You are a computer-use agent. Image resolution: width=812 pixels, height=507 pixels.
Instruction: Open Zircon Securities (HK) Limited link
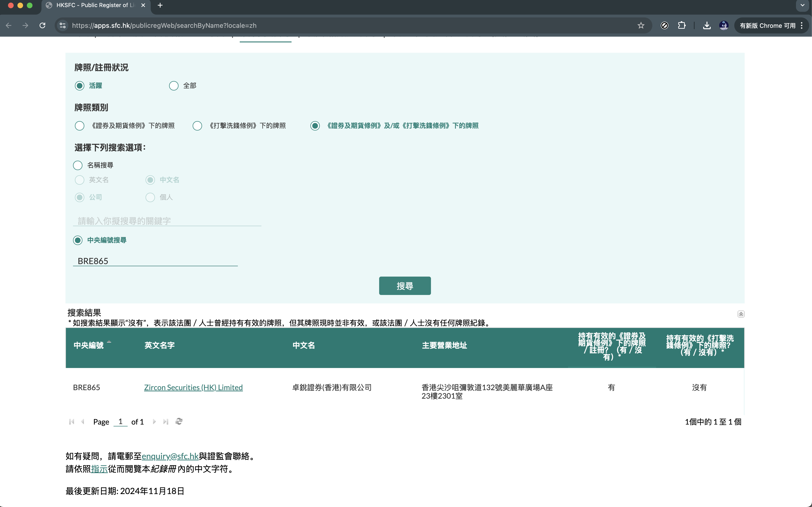tap(193, 387)
